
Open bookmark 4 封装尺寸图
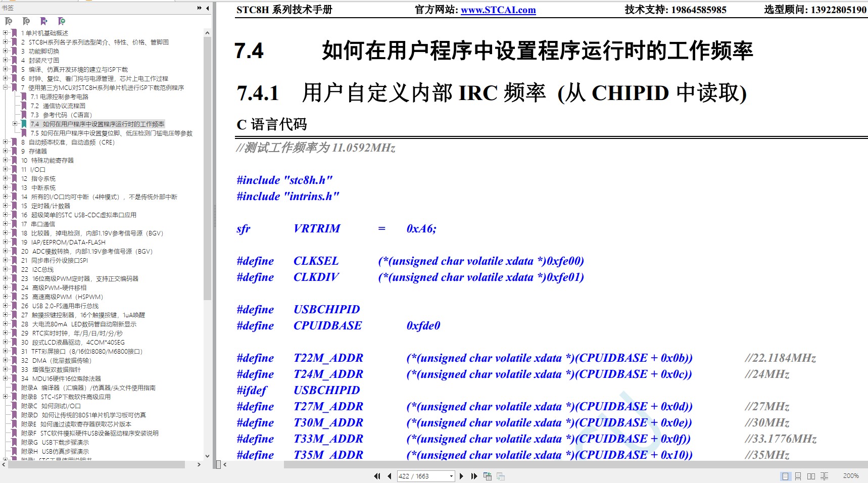tap(40, 60)
